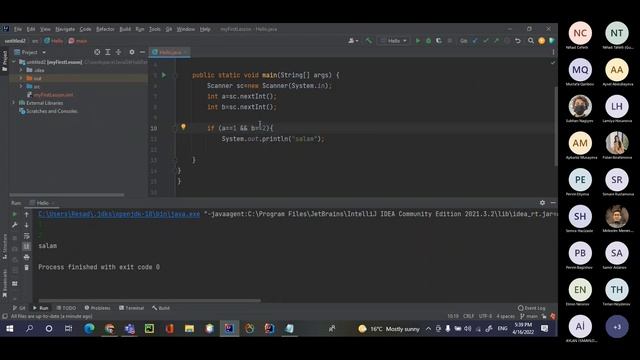
Task: Open the Terminal tool window tab
Action: 131,308
